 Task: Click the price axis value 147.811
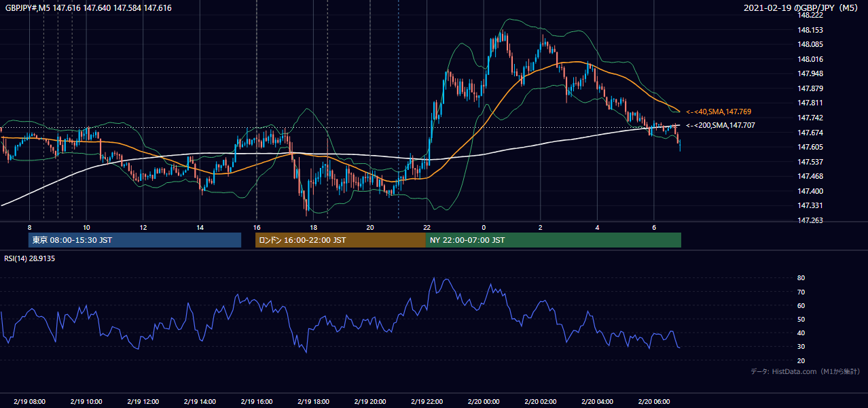pyautogui.click(x=810, y=103)
